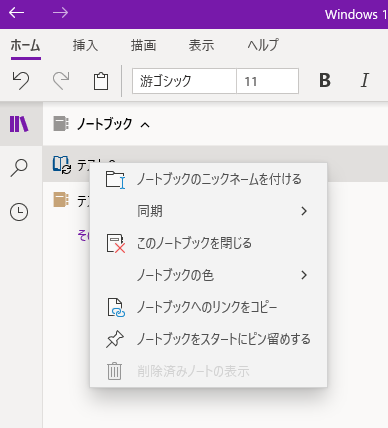Choose ノートブックのニックネームを付ける
Image resolution: width=388 pixels, height=428 pixels.
209,179
